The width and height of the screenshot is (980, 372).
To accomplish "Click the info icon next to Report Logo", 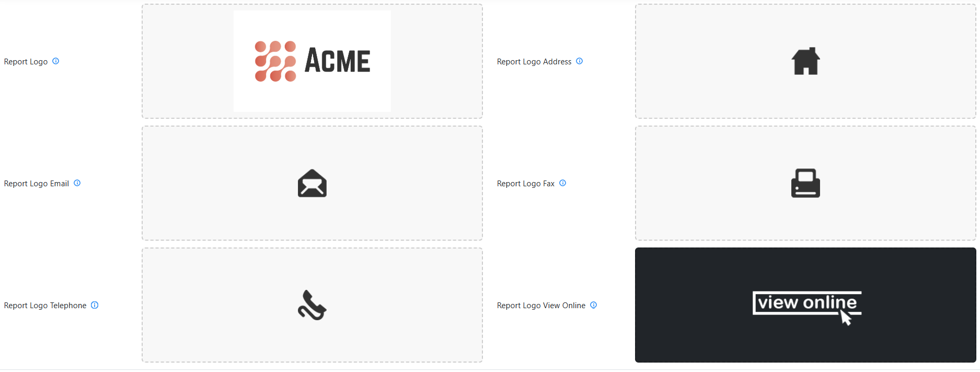I will 55,61.
